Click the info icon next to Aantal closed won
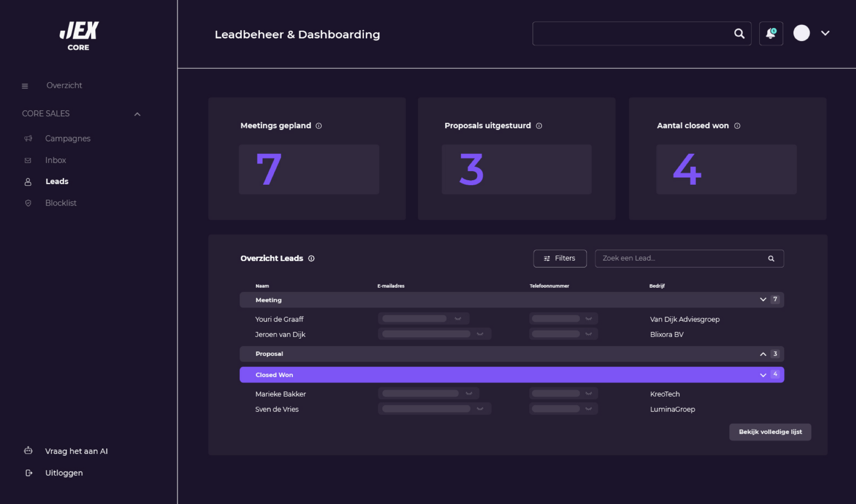Image resolution: width=856 pixels, height=504 pixels. click(x=737, y=126)
